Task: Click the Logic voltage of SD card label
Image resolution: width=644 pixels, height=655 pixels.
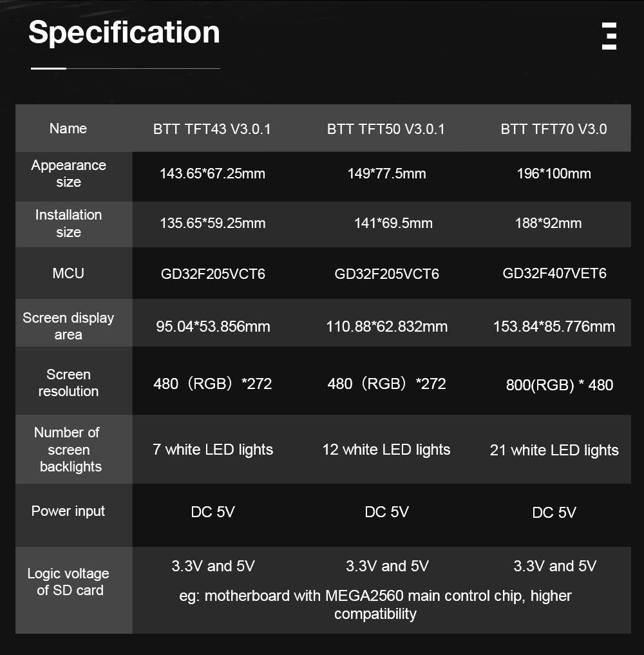Action: click(68, 582)
